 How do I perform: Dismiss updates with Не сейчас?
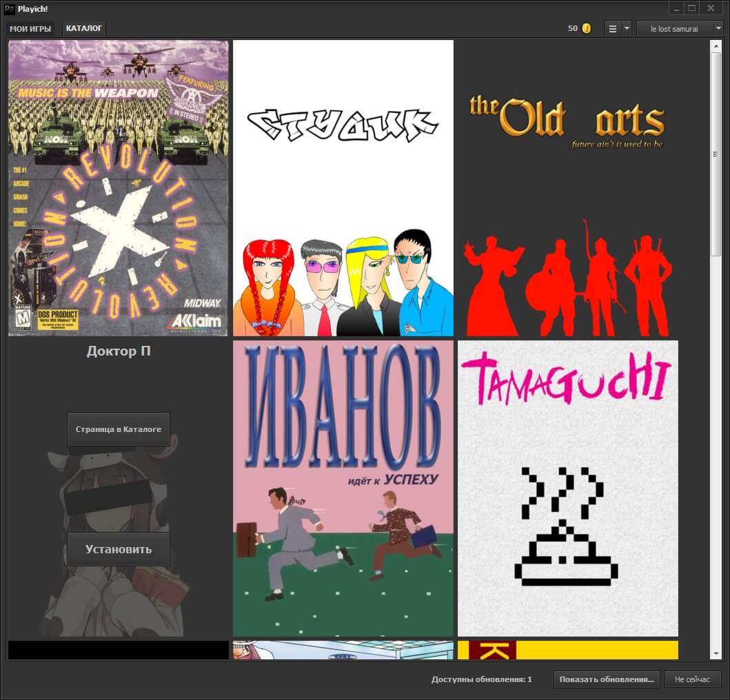tap(692, 679)
